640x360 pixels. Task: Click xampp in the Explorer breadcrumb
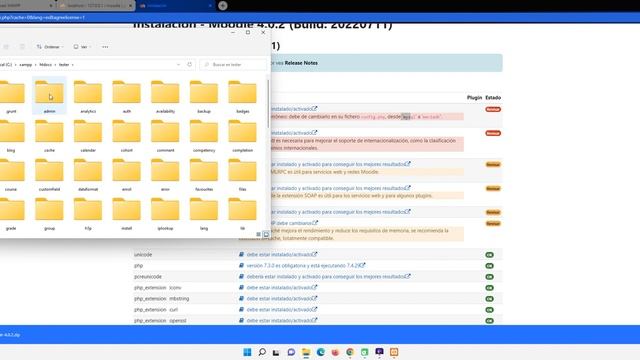[26, 64]
